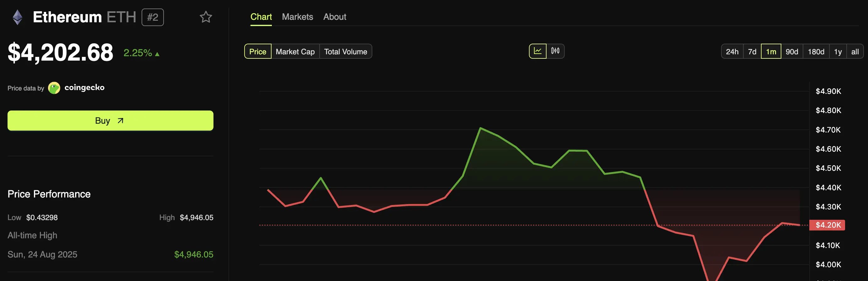Click the $4.60K axis label

coord(828,149)
